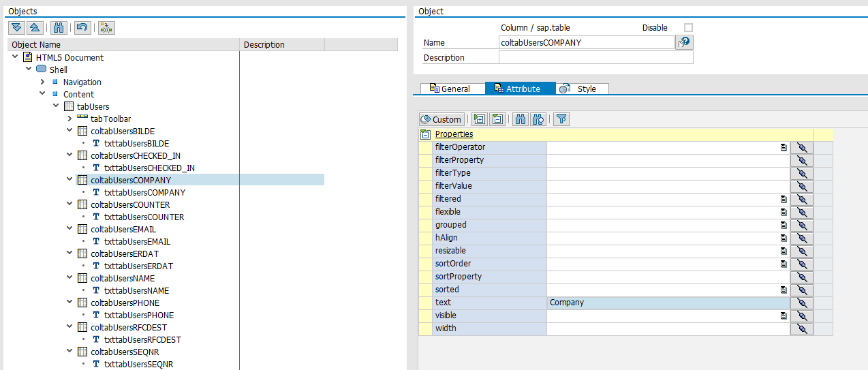
Task: Collapse the Properties group section
Action: click(x=425, y=134)
